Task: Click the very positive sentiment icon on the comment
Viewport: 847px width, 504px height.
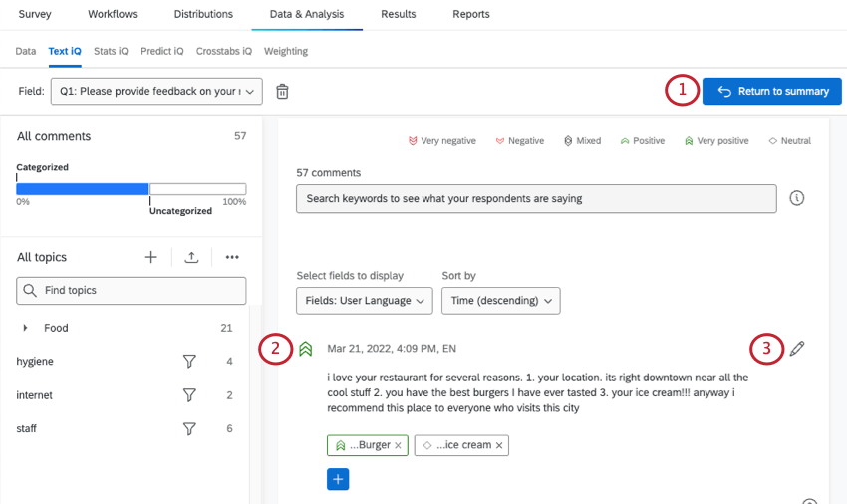Action: [x=306, y=349]
